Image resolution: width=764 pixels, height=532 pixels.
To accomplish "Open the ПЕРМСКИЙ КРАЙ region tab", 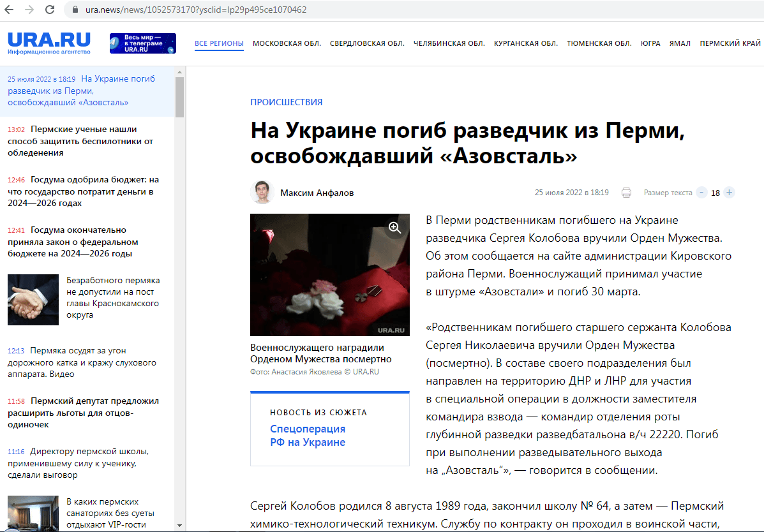I will tap(730, 43).
